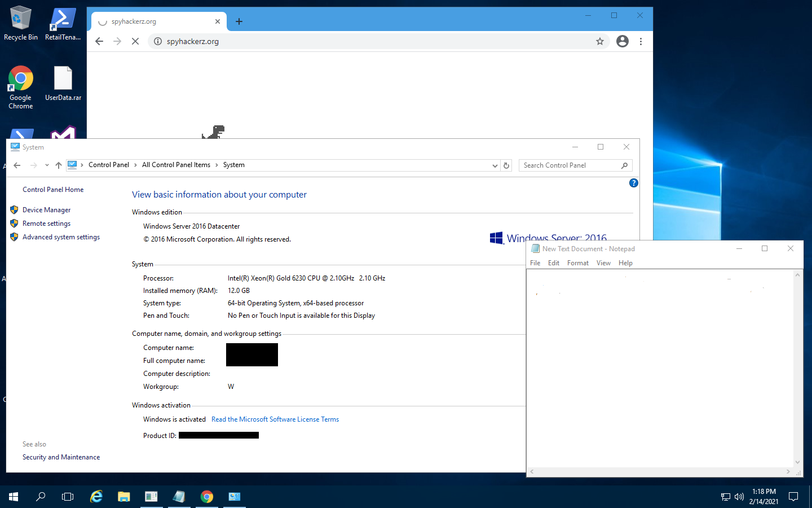Open Notepad's Edit menu
This screenshot has height=508, width=812.
554,263
